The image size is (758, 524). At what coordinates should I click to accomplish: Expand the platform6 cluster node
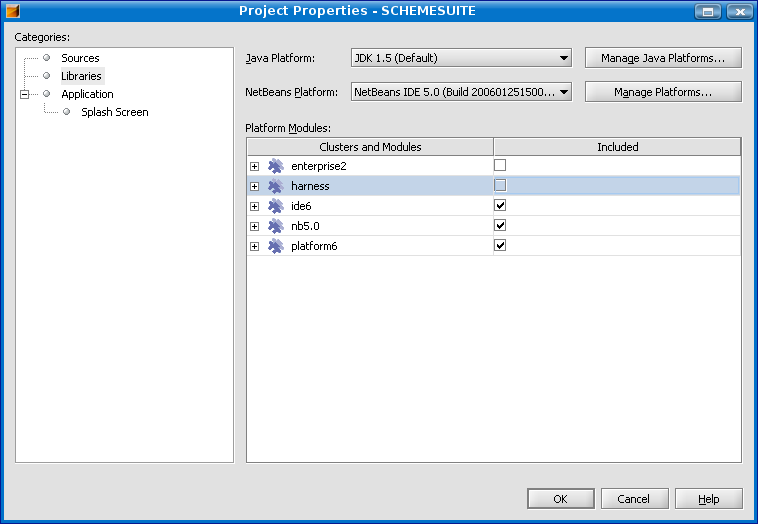tap(254, 247)
